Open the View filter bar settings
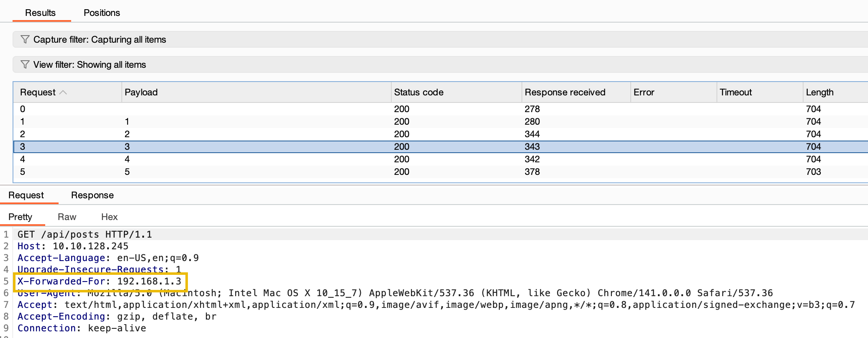The image size is (868, 338). click(440, 64)
